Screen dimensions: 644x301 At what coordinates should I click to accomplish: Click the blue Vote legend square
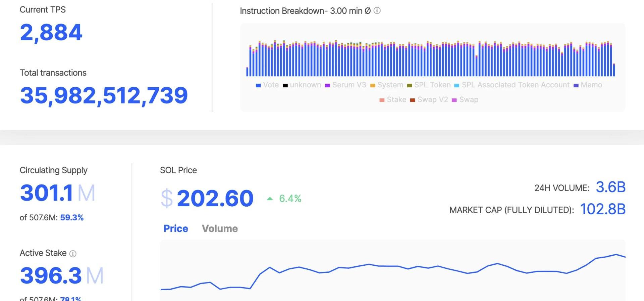tap(258, 85)
